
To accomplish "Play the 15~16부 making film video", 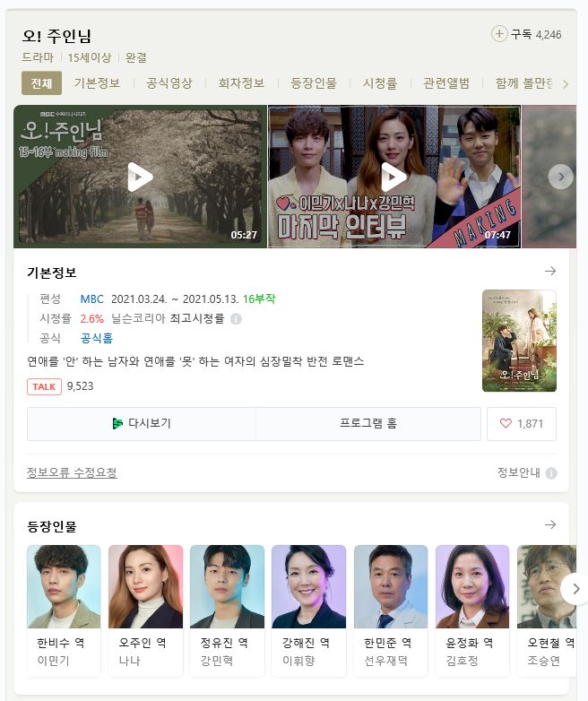I will tap(140, 177).
